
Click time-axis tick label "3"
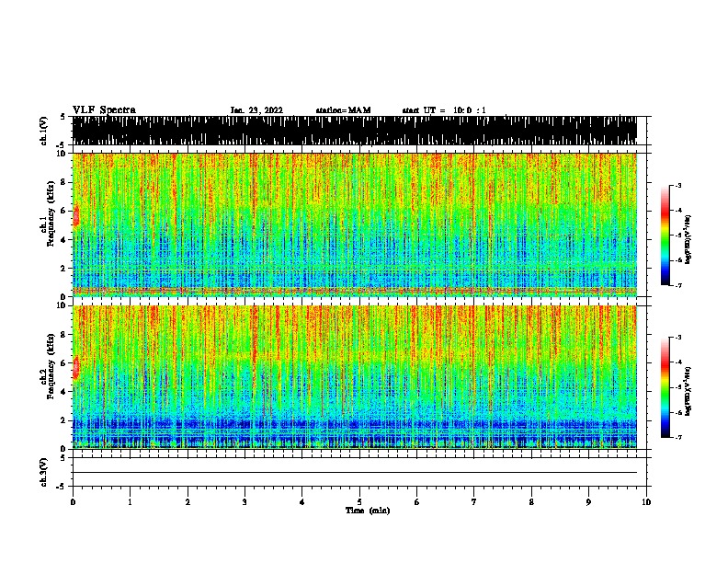click(x=245, y=501)
